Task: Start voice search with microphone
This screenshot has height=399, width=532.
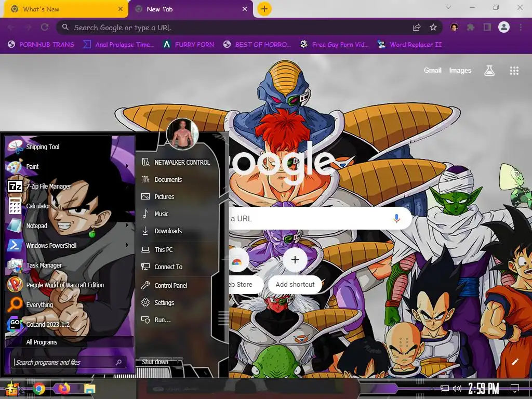Action: [396, 219]
